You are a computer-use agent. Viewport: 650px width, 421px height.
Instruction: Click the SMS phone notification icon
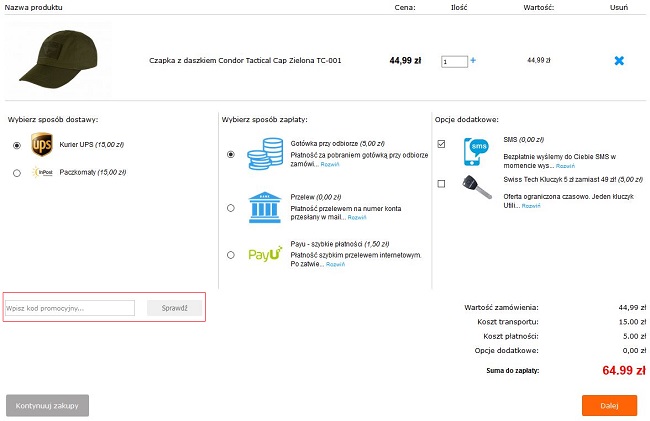[x=476, y=151]
